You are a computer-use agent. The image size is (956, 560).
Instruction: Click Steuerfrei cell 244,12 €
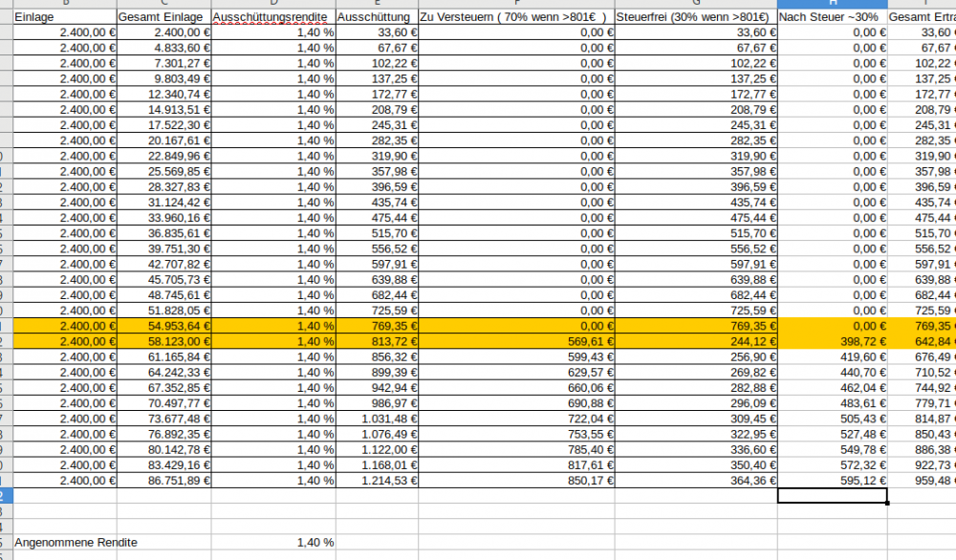[696, 342]
